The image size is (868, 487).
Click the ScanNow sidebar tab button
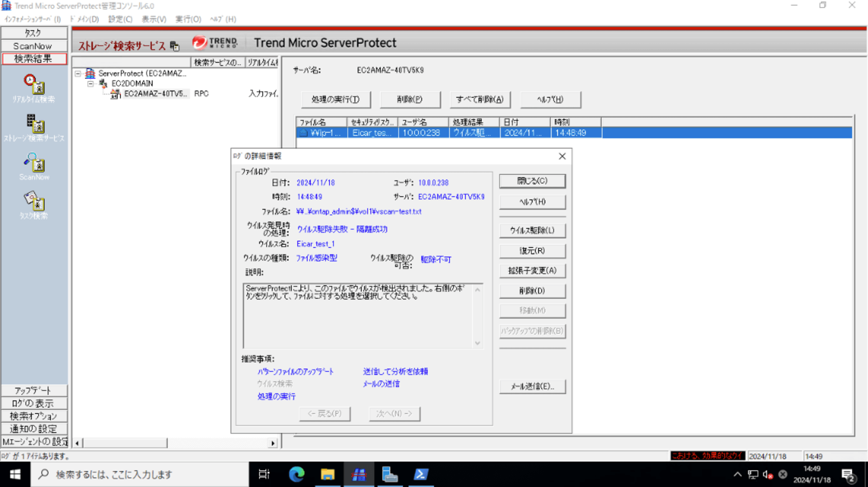[x=34, y=46]
